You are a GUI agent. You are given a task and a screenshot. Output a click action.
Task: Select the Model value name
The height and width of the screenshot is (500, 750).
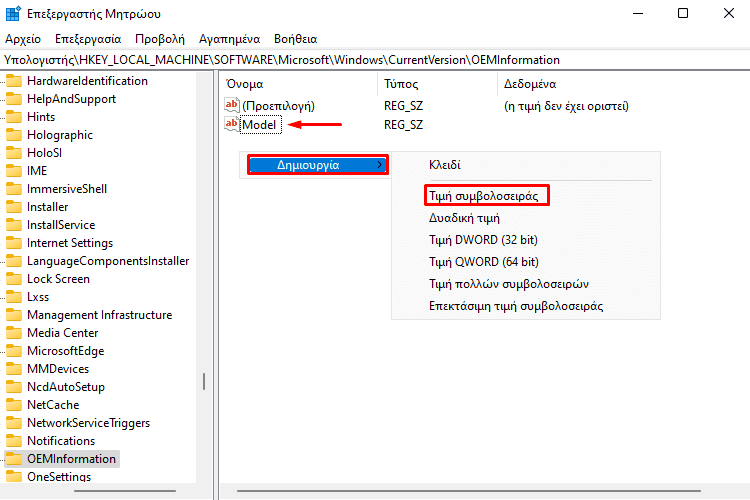tap(259, 125)
